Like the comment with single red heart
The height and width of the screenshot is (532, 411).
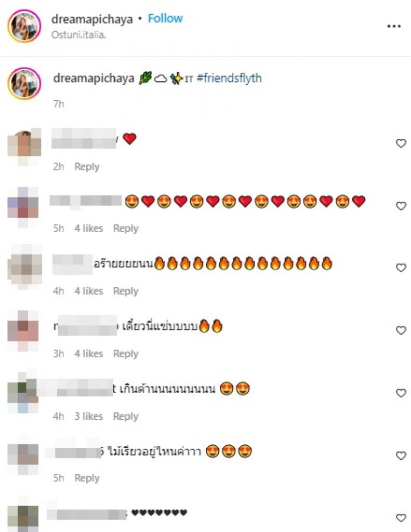point(401,143)
